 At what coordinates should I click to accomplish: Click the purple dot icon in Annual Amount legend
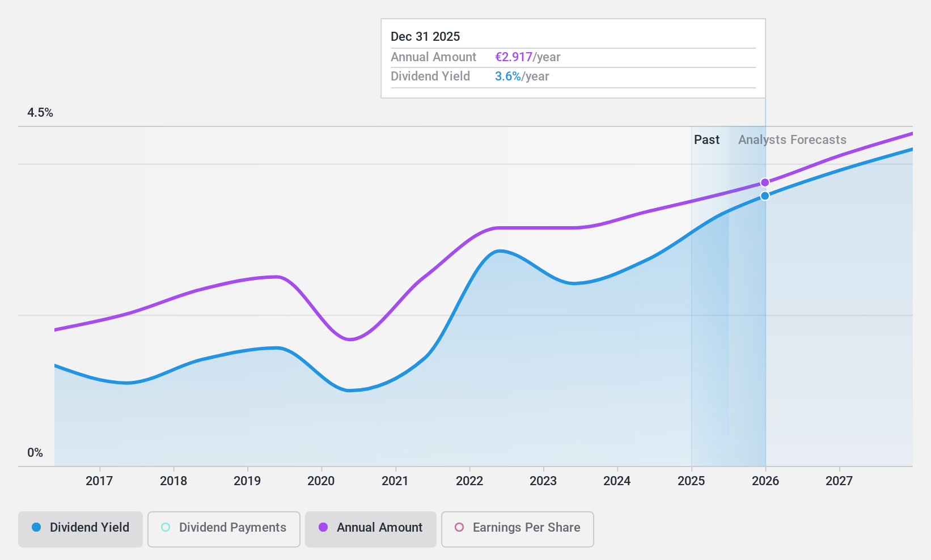pos(323,528)
